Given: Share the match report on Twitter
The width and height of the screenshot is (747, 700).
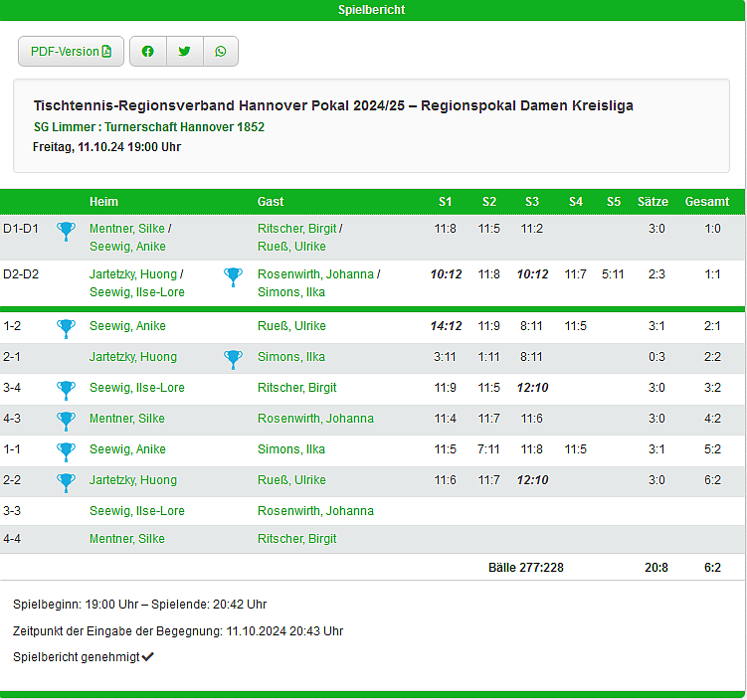Looking at the screenshot, I should (184, 52).
